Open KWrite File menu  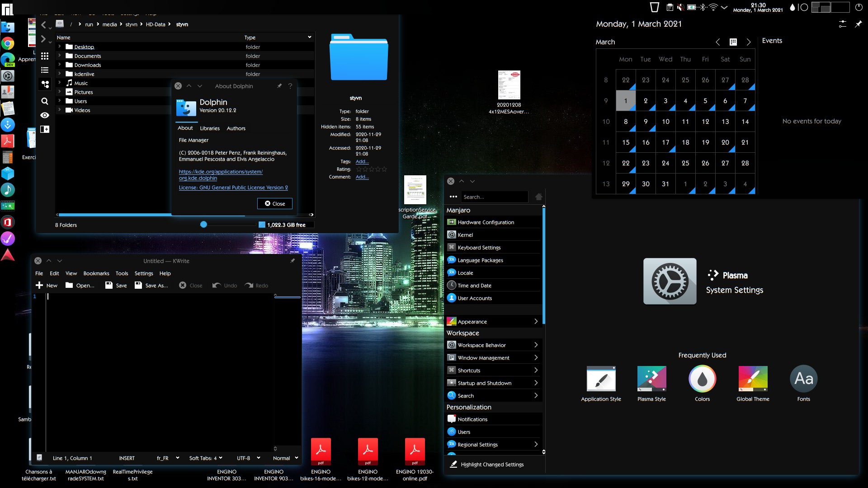click(39, 273)
